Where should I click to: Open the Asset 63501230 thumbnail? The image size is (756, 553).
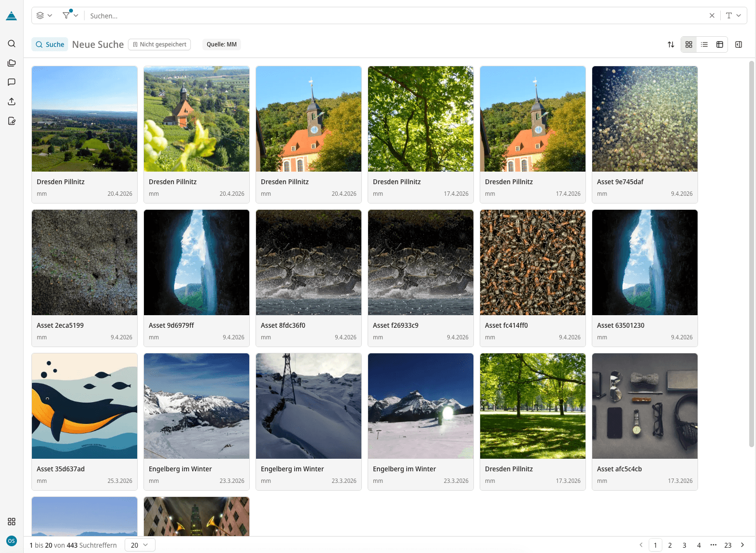click(645, 262)
